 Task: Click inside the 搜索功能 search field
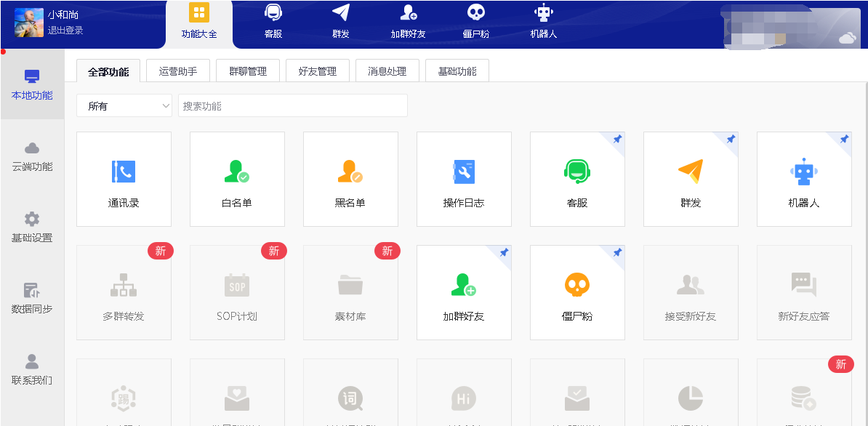[x=291, y=105]
